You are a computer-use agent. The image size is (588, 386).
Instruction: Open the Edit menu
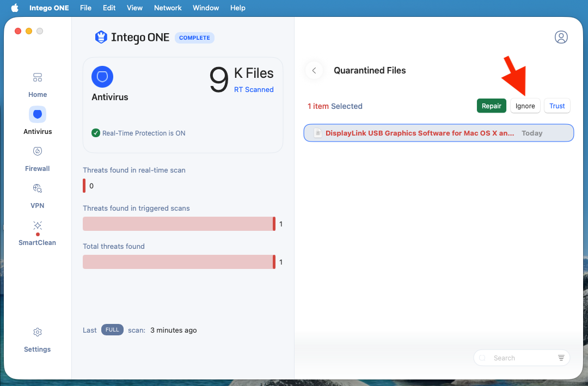click(x=109, y=8)
